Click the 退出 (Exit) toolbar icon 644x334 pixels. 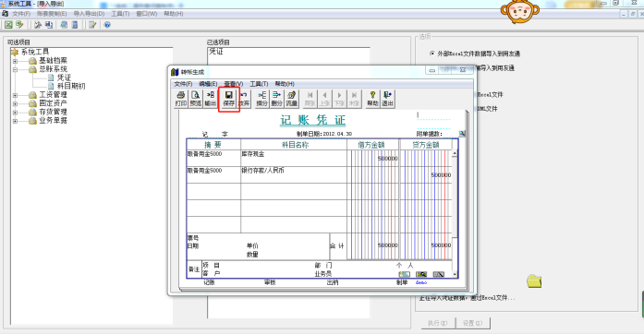point(387,99)
